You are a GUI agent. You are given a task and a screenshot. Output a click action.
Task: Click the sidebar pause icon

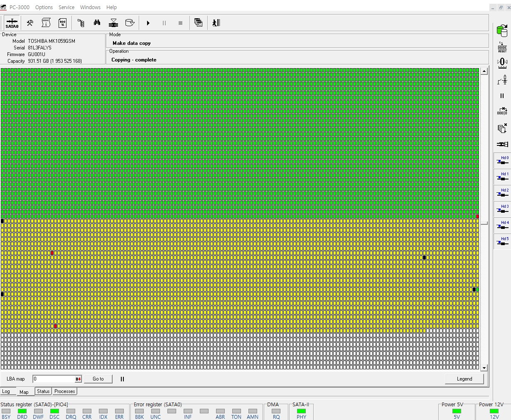pyautogui.click(x=502, y=96)
